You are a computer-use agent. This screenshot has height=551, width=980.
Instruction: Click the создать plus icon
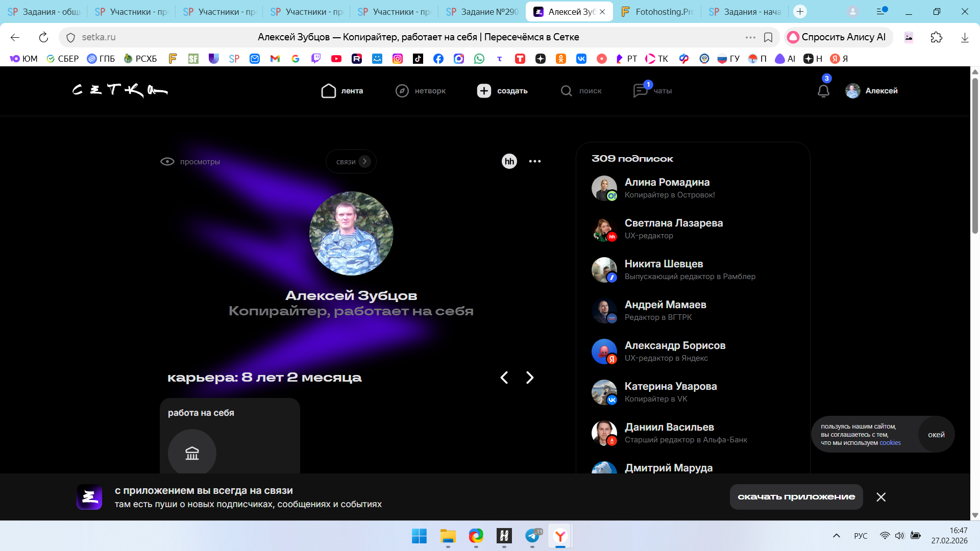[484, 91]
